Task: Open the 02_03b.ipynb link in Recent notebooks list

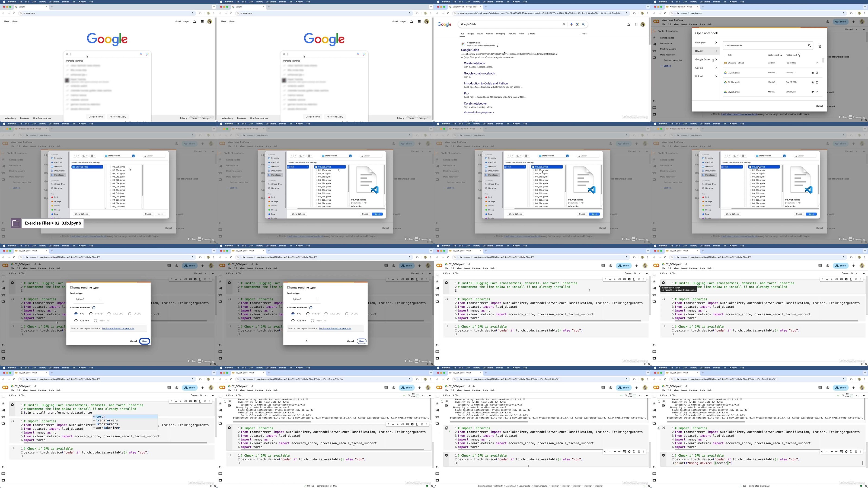Action: point(733,73)
